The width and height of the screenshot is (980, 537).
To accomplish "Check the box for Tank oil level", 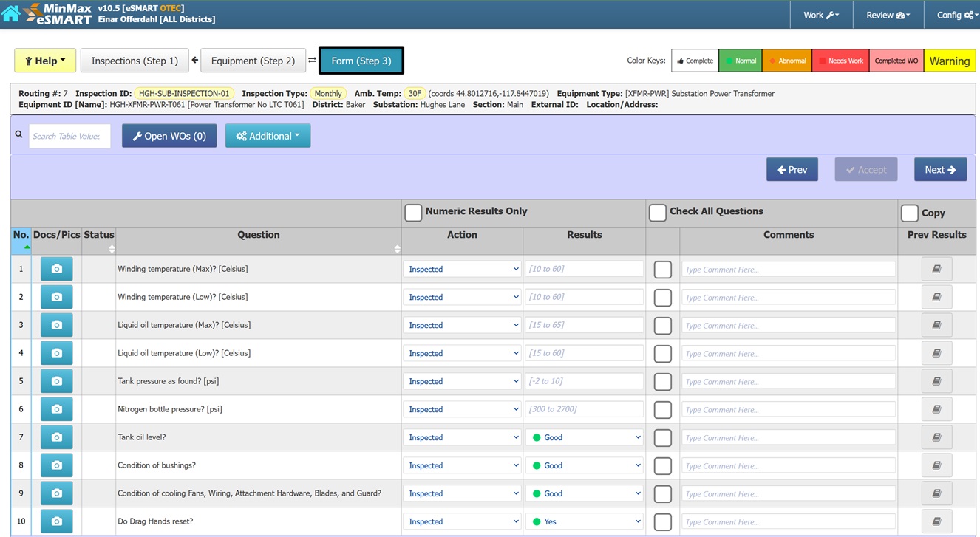I will (663, 438).
